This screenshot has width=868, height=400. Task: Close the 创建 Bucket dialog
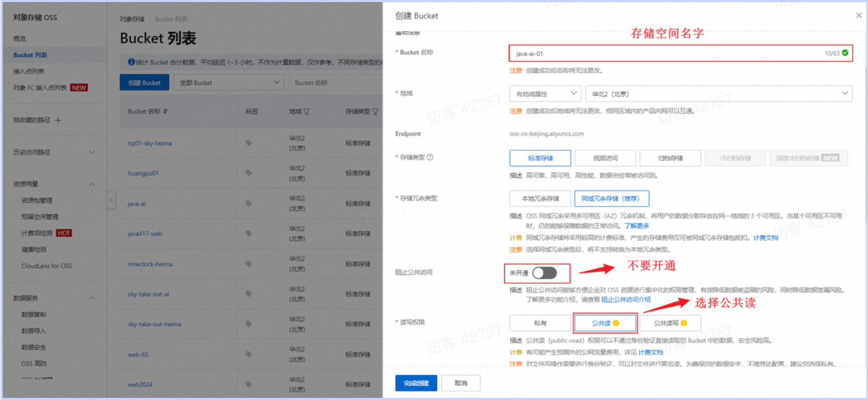pyautogui.click(x=858, y=16)
